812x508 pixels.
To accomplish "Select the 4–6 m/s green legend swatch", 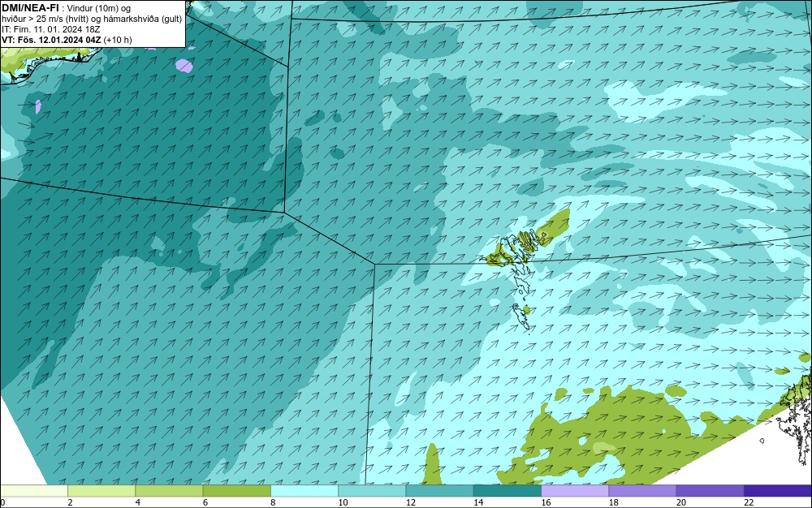I will pos(169,490).
